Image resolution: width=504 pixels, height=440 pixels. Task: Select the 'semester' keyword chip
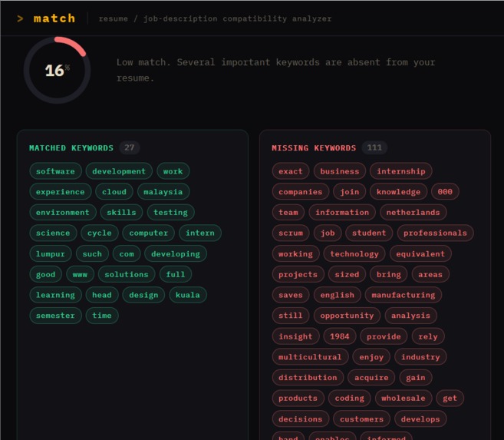55,316
